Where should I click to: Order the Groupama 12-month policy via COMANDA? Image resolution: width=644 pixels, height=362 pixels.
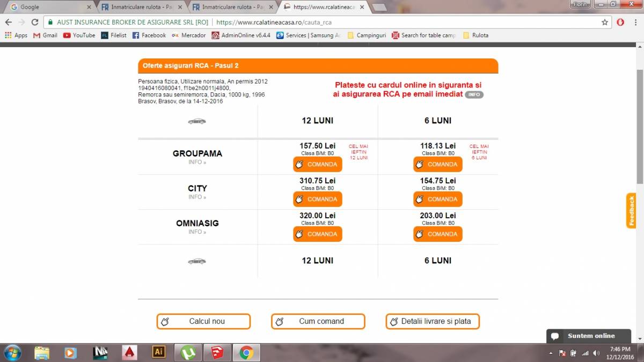coord(317,164)
